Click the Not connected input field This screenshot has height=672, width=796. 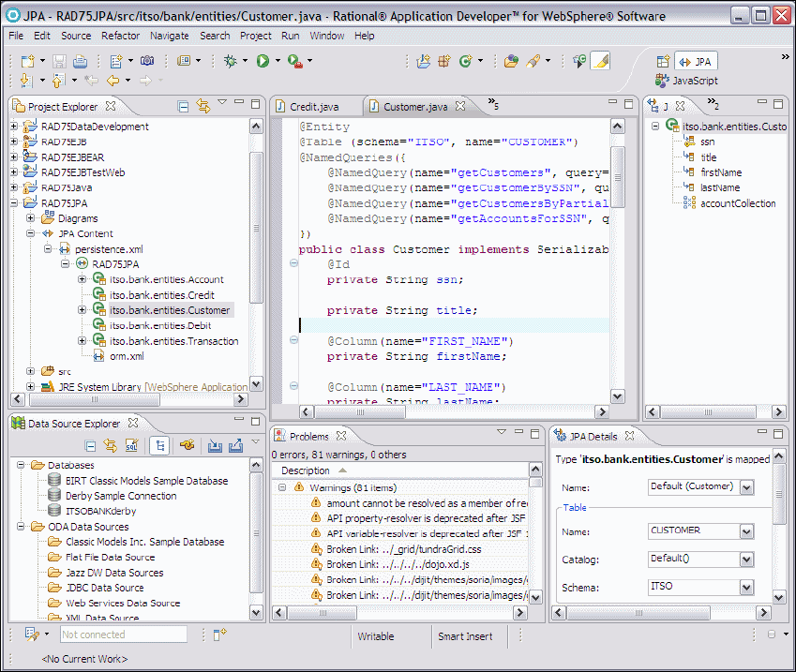[x=122, y=635]
